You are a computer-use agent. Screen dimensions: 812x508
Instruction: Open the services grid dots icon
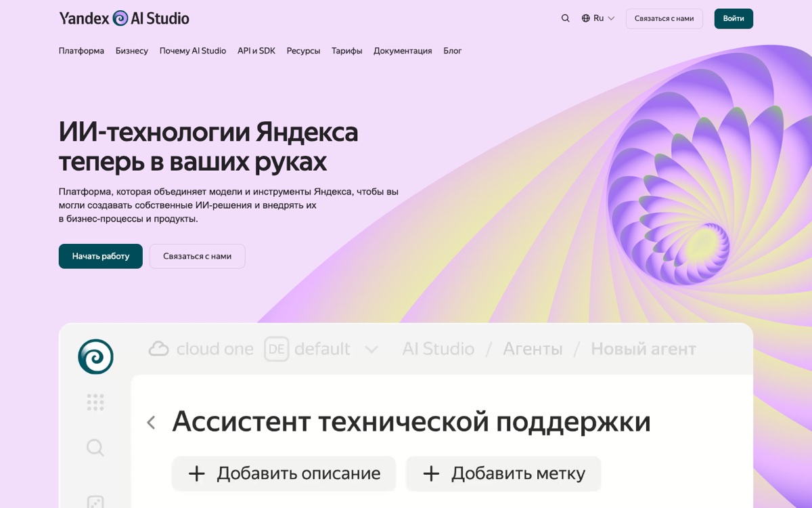click(95, 402)
